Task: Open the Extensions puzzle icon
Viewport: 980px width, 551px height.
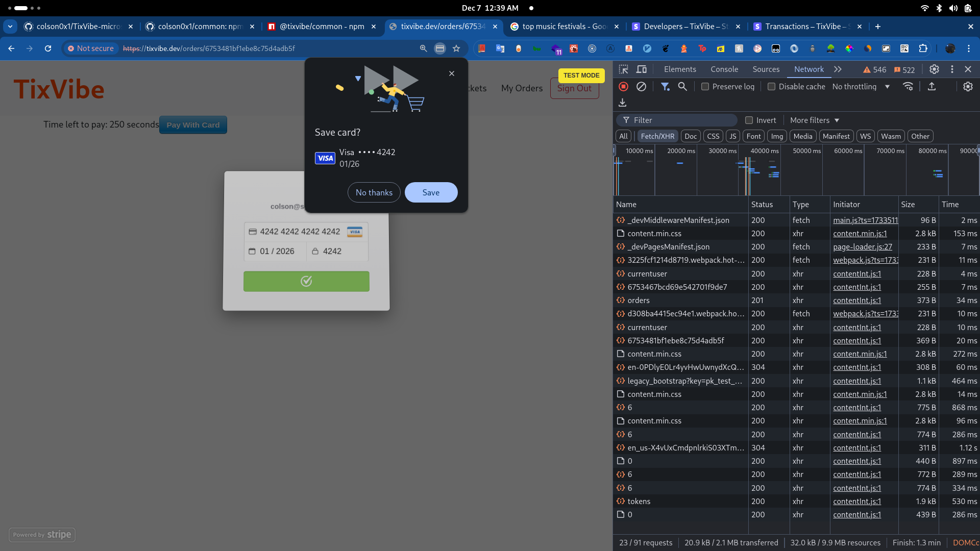Action: [x=923, y=48]
